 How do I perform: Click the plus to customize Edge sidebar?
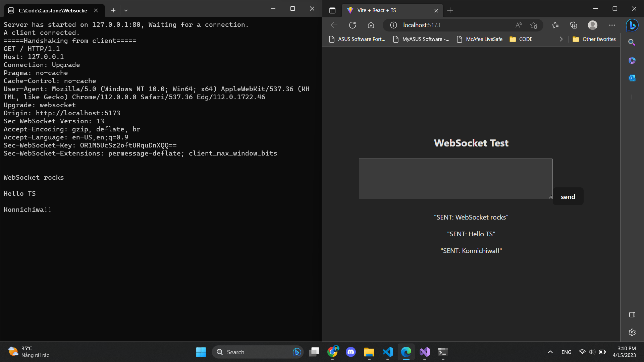pyautogui.click(x=632, y=97)
